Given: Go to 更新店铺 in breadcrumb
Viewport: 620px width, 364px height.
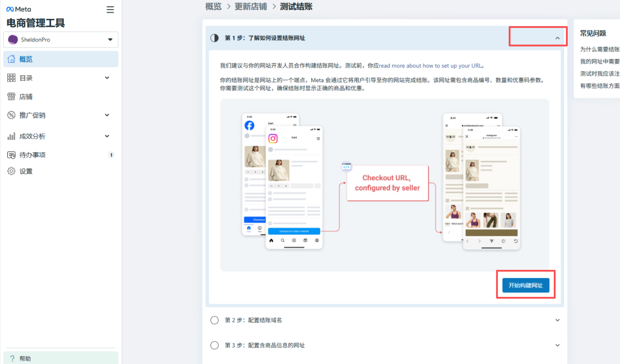Looking at the screenshot, I should [251, 6].
